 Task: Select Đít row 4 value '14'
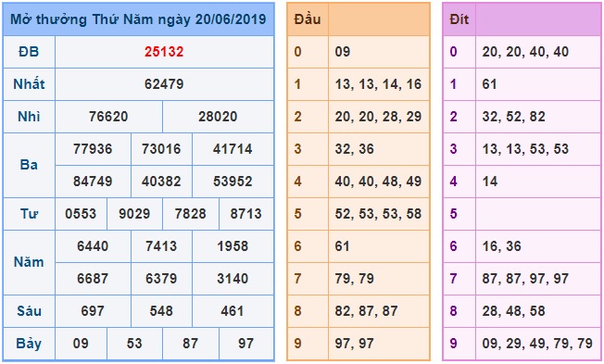(x=490, y=181)
